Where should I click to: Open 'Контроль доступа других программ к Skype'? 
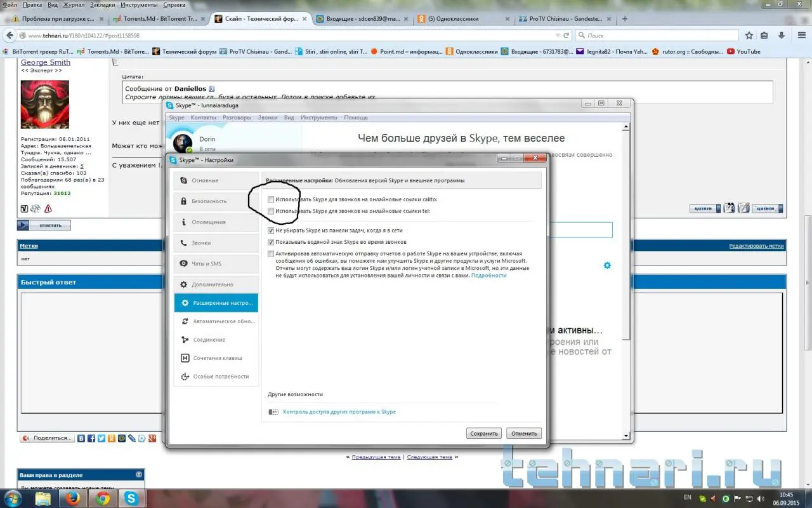[339, 412]
